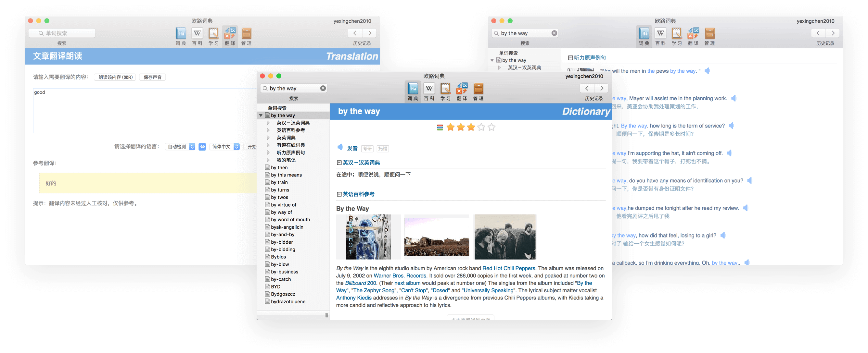Select 'by word of mouth' entry
This screenshot has height=353, width=868.
(290, 219)
